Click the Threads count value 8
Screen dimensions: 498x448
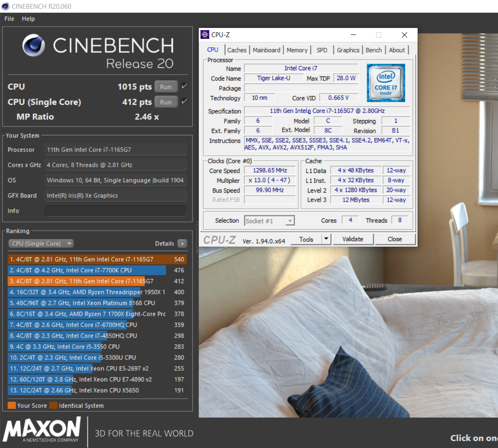coord(400,220)
